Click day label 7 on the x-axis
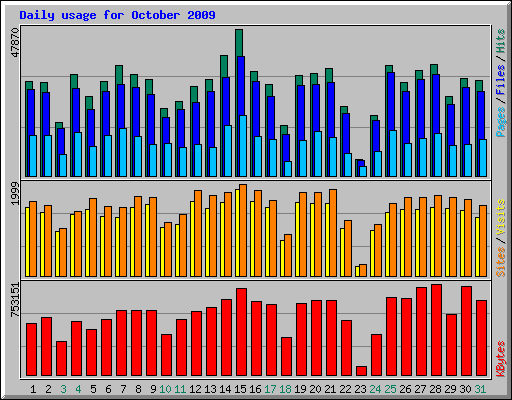 point(123,389)
